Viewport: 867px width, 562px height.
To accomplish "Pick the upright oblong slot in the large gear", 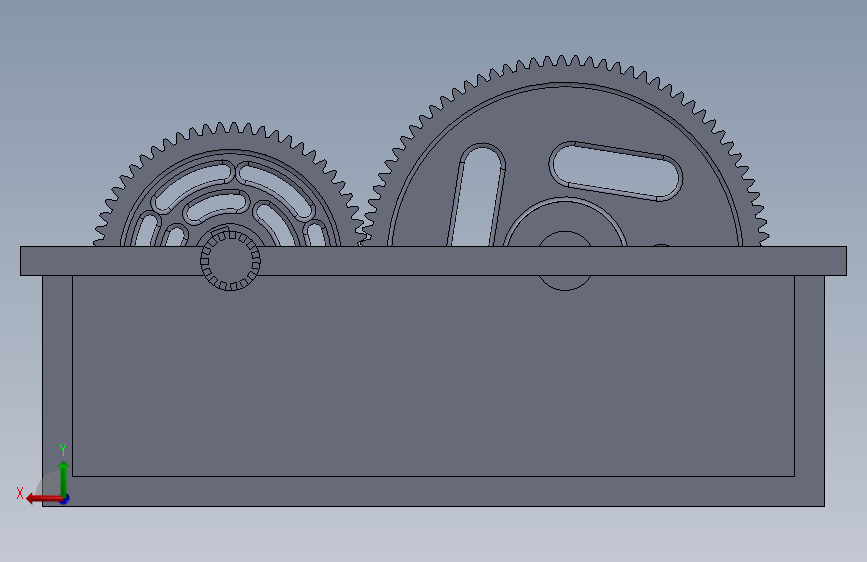I will tap(477, 195).
